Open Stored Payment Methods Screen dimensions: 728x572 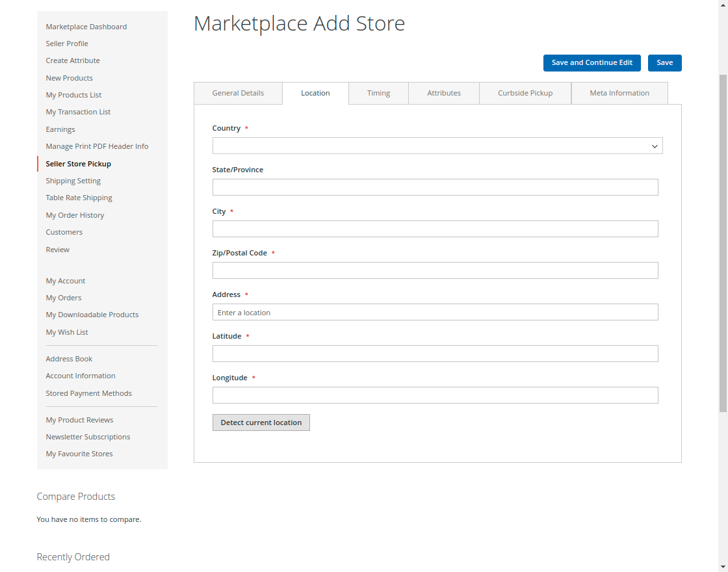(x=88, y=393)
